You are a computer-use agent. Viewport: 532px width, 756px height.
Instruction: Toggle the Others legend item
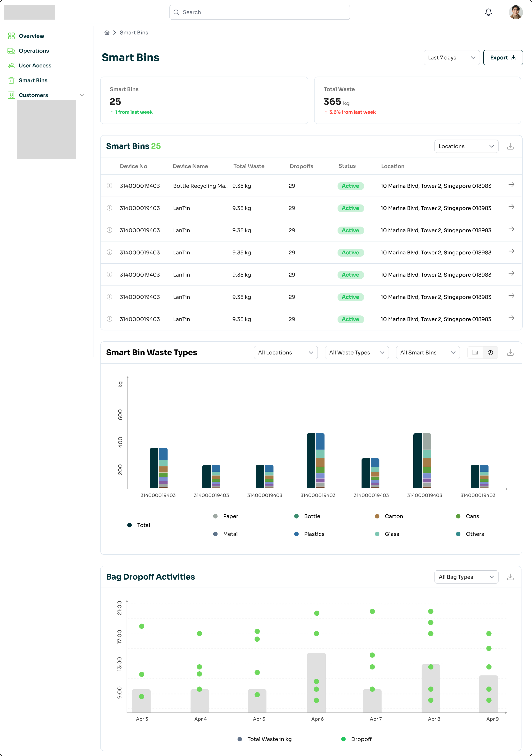click(470, 534)
